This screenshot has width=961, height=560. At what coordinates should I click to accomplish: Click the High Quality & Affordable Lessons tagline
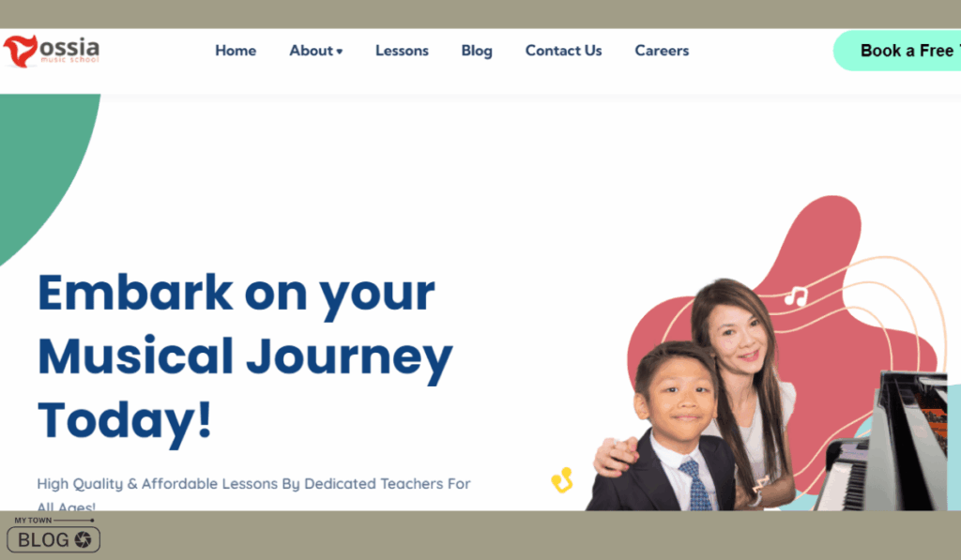(x=253, y=493)
